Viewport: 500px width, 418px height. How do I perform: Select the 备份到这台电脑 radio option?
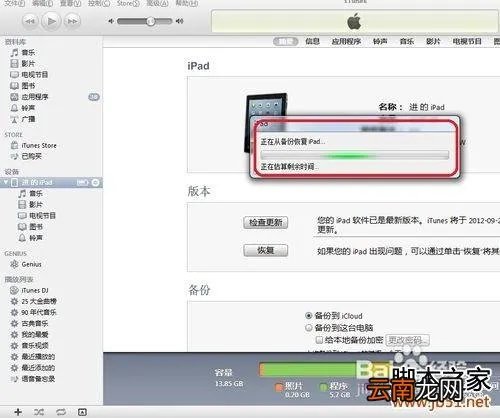(309, 328)
